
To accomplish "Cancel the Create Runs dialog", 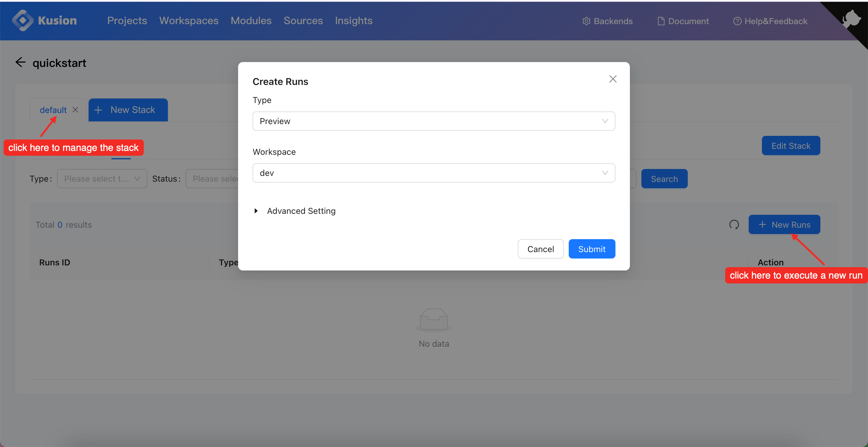I will (540, 249).
